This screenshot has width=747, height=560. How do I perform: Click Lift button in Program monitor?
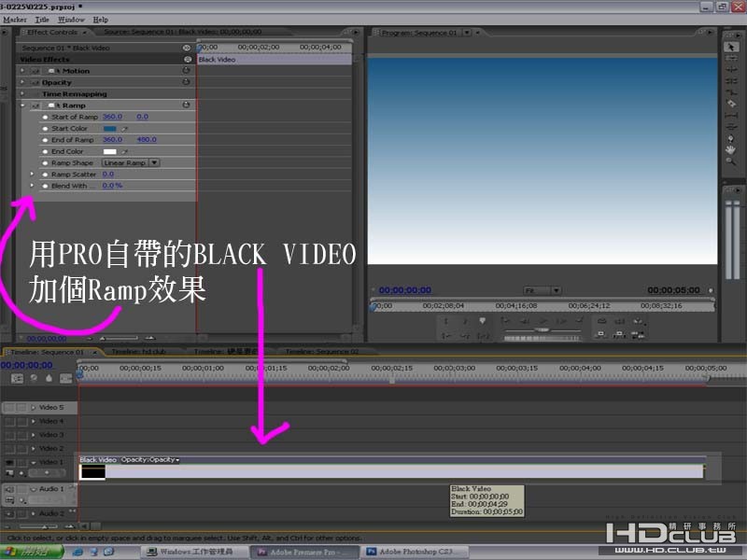pos(601,335)
